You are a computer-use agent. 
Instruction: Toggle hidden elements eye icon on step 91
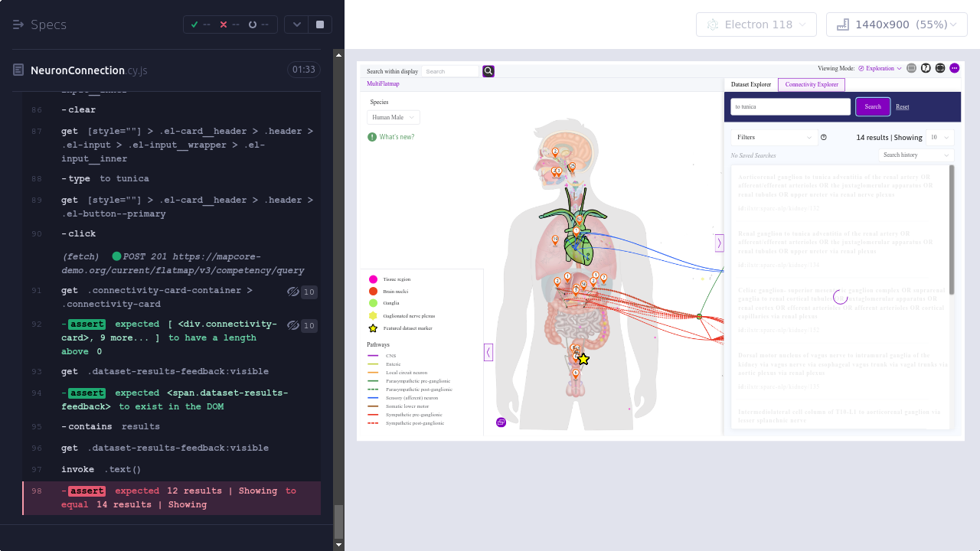pyautogui.click(x=292, y=292)
